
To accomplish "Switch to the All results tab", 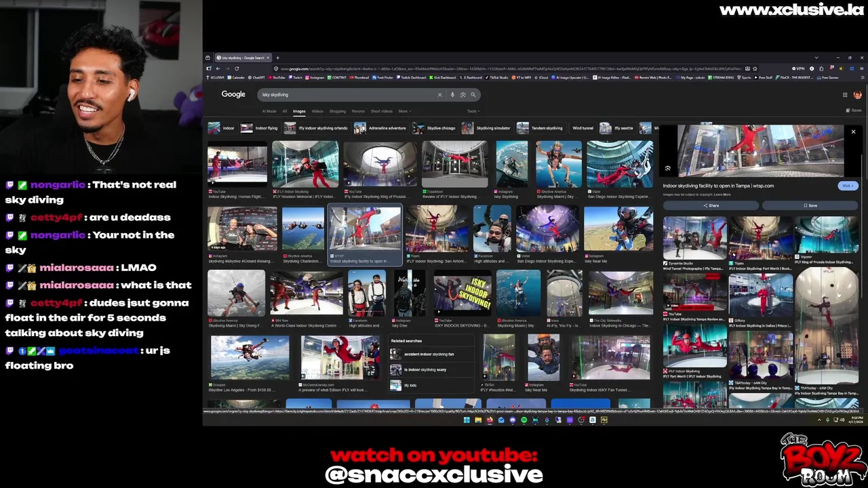I will (285, 111).
